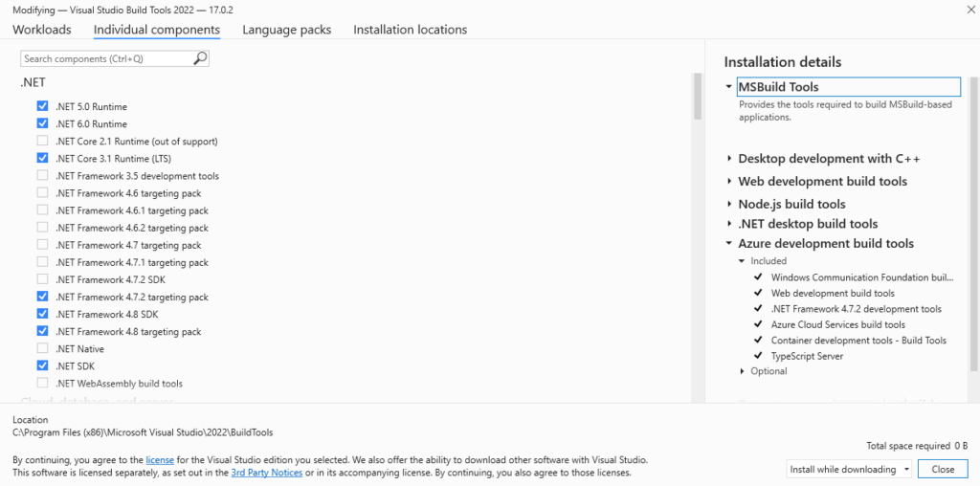Select the TypeScript Server item

[x=807, y=356]
